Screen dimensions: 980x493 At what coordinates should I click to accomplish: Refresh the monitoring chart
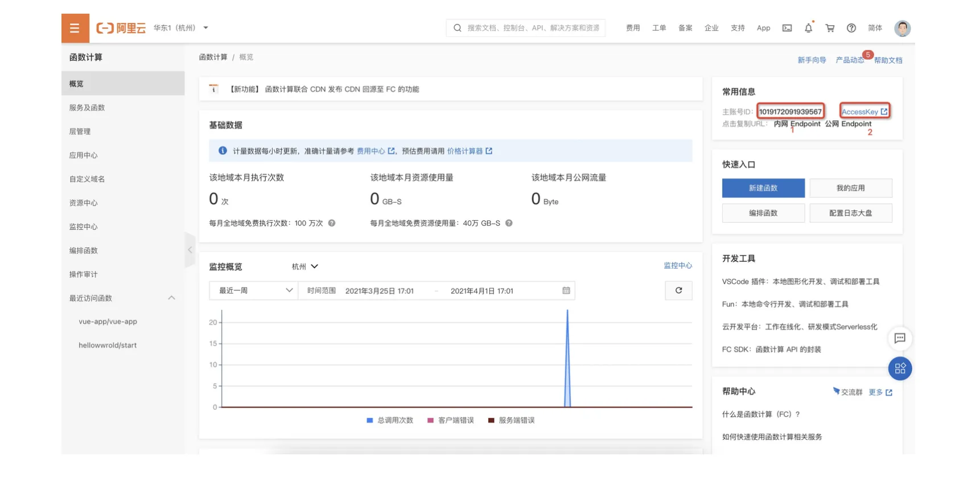[679, 290]
